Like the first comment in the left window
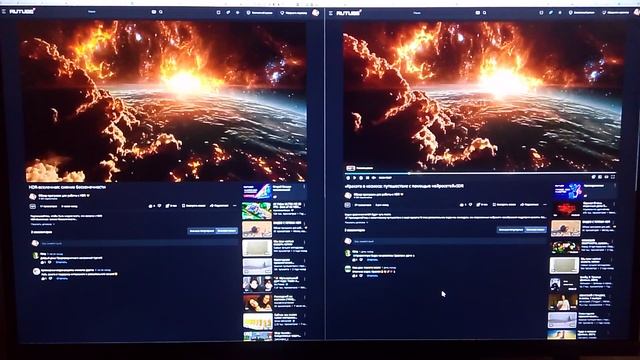 (43, 262)
